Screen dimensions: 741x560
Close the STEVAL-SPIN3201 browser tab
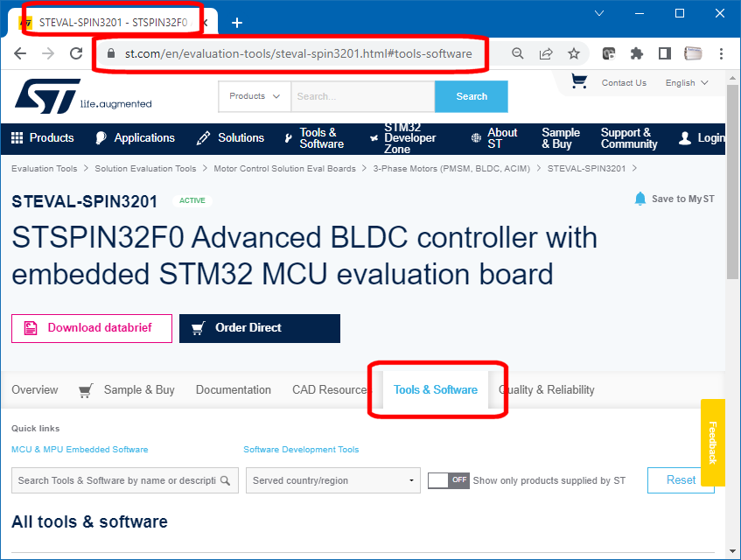point(206,22)
